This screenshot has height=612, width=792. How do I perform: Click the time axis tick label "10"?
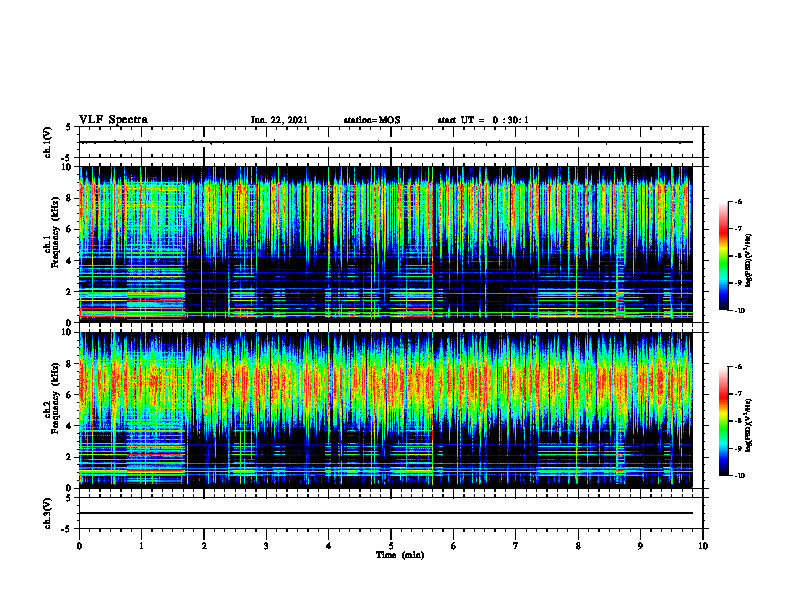pos(703,546)
